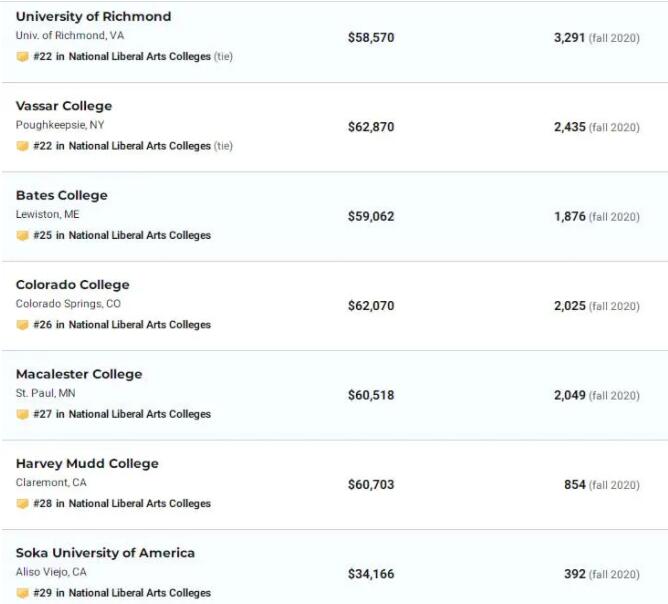Image resolution: width=668 pixels, height=604 pixels.
Task: Click Colorado College's $62,070 tuition value
Action: [x=371, y=306]
